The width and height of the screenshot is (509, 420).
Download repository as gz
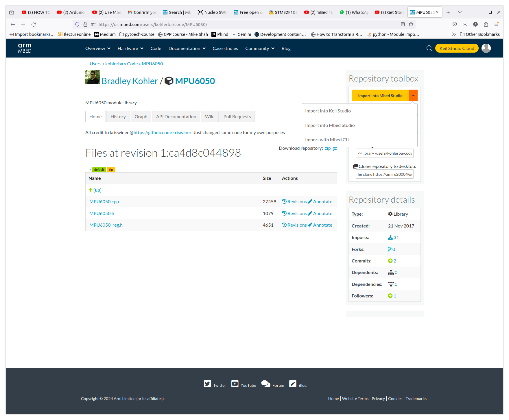click(335, 148)
